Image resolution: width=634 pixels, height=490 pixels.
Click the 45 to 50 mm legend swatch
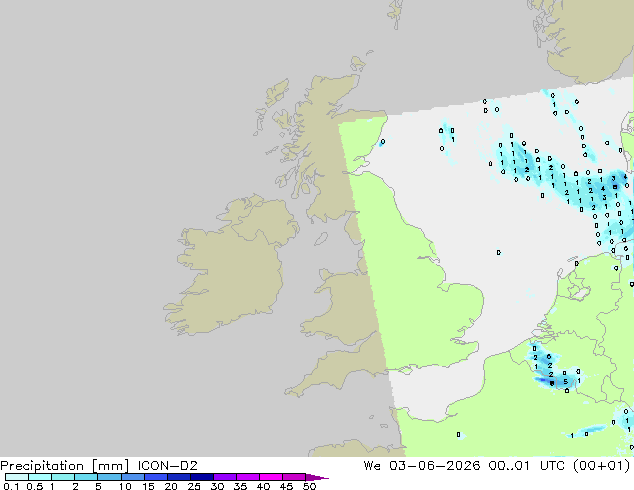[x=294, y=477]
